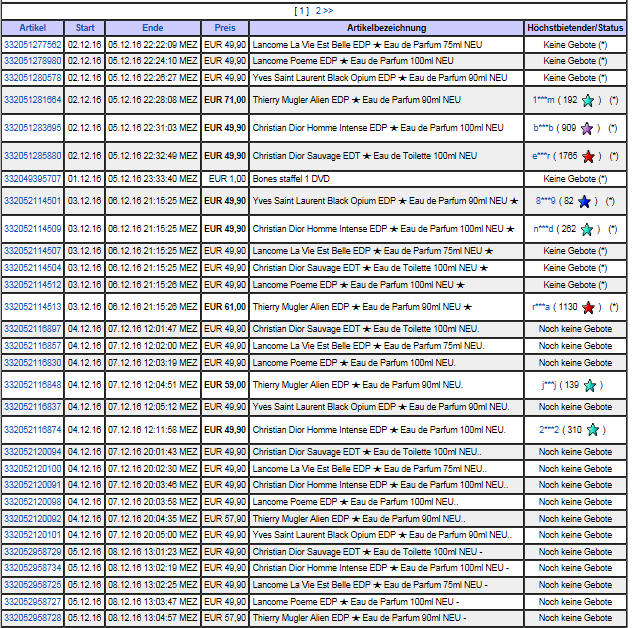The image size is (632, 628).
Task: Click the blue feedback star beside 8***9
Action: [584, 201]
